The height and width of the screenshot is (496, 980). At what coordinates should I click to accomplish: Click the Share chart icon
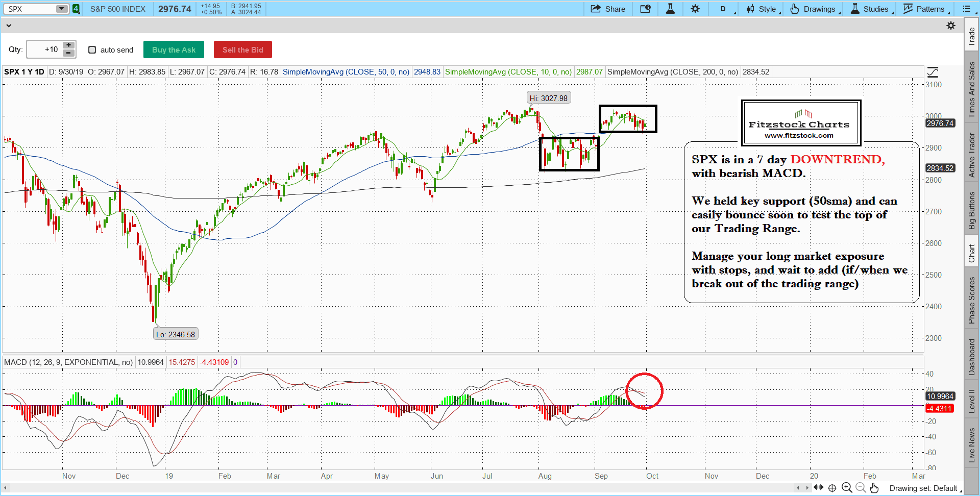[607, 9]
